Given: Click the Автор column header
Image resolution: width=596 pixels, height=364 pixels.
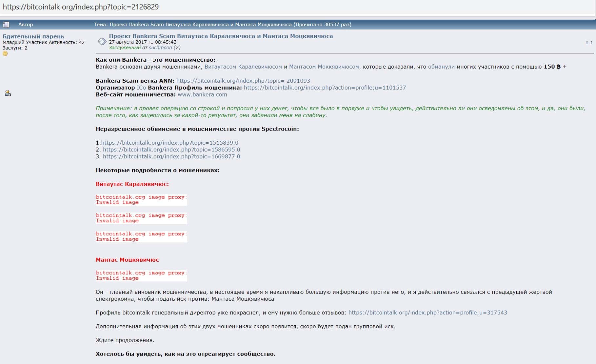Looking at the screenshot, I should tap(26, 25).
